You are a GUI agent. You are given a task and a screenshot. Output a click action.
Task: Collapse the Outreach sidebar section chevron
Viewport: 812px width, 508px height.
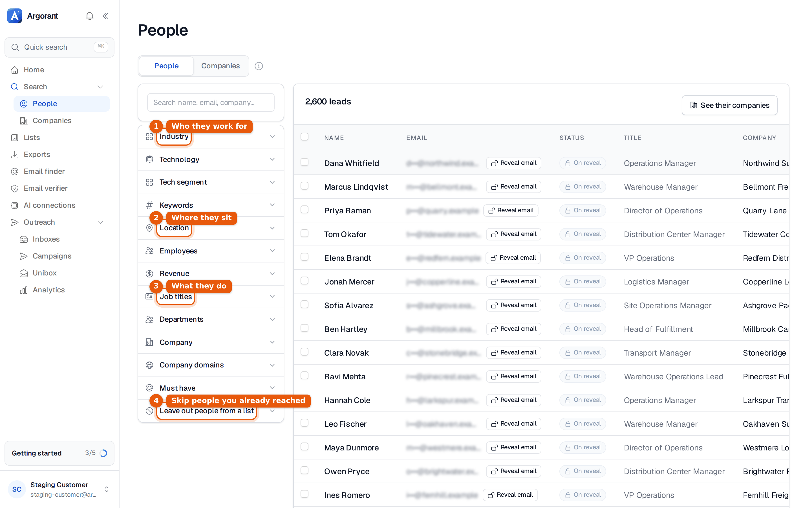click(x=100, y=222)
